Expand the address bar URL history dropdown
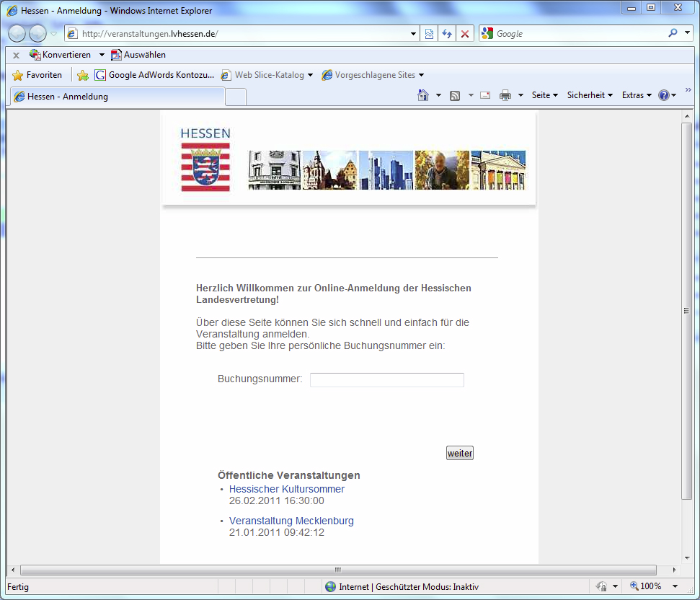Screen dimensions: 700x600 pos(413,34)
